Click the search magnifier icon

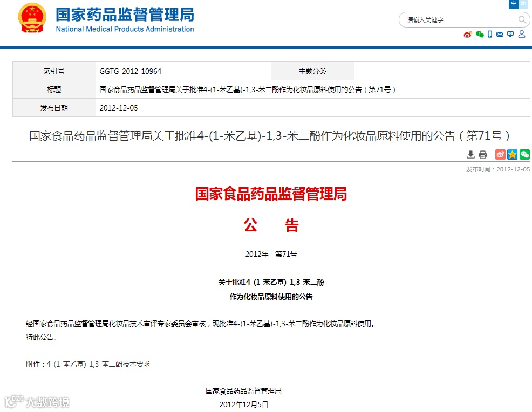click(x=522, y=19)
